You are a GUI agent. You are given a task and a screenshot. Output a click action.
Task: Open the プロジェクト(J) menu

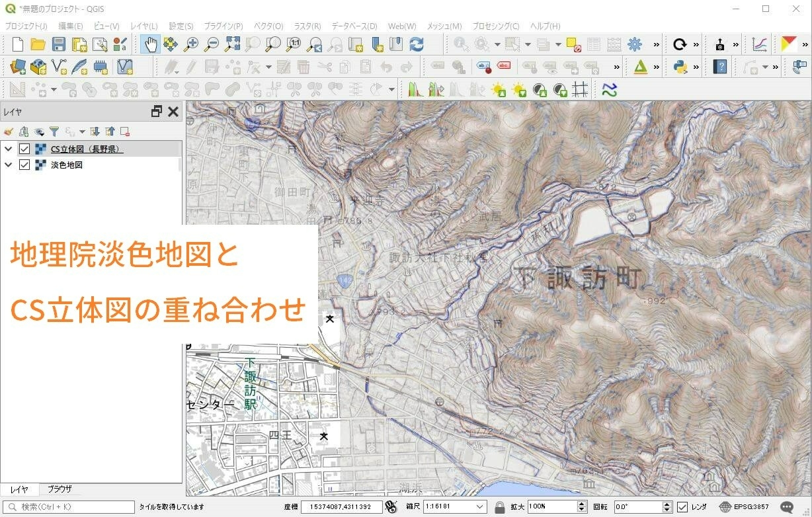click(x=26, y=26)
